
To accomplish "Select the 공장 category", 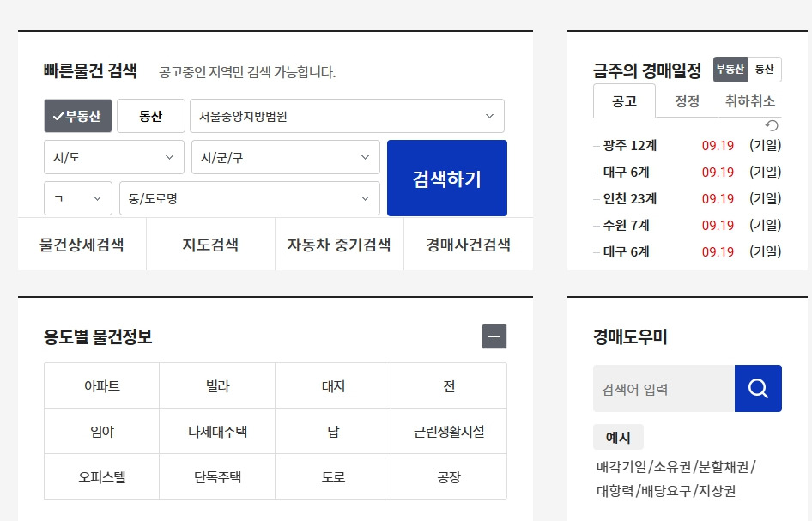I will (449, 477).
